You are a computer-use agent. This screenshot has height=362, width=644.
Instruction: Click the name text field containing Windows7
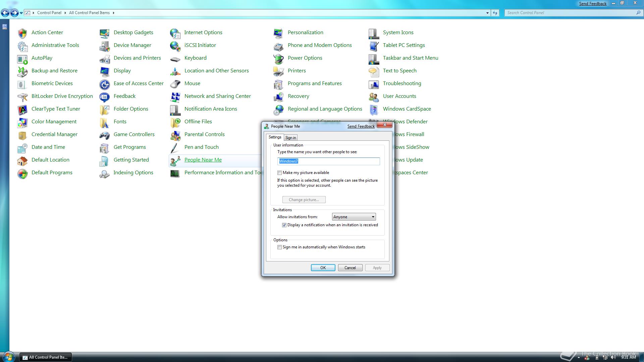328,161
